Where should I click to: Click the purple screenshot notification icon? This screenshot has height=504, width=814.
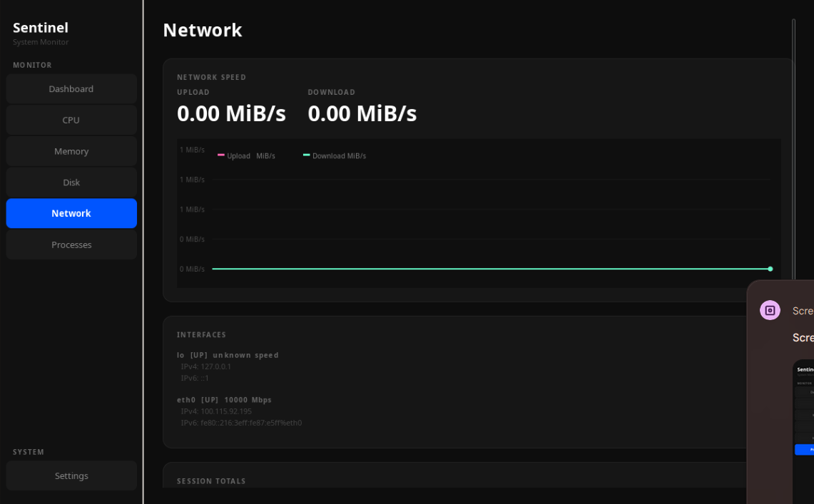769,310
